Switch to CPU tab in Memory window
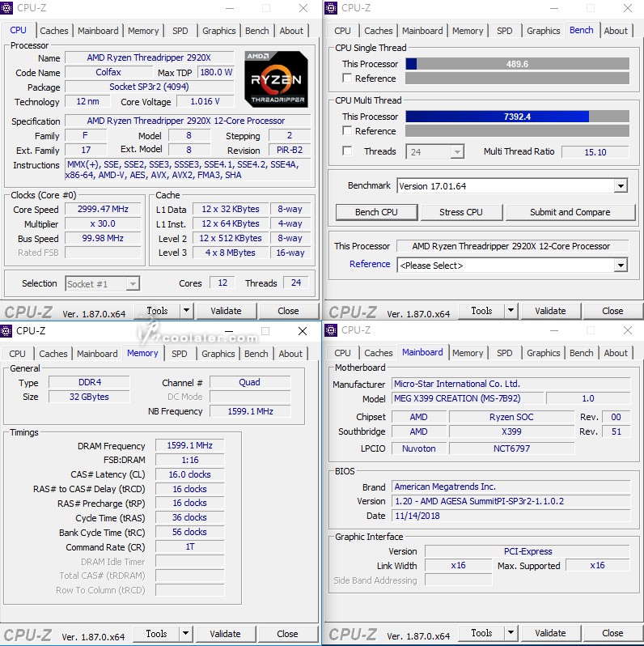644x646 pixels. (x=17, y=354)
